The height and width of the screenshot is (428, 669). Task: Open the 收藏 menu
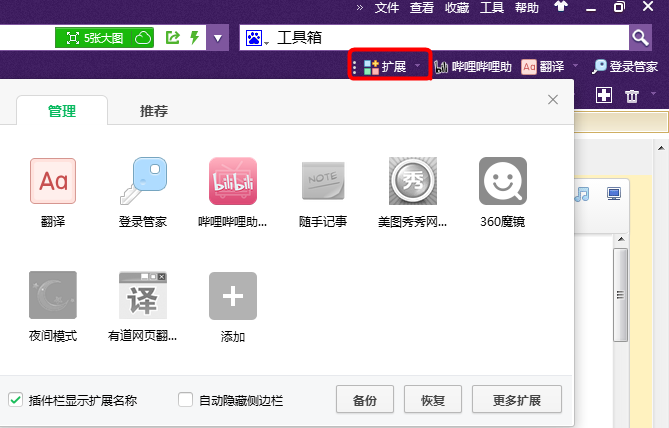click(x=457, y=8)
